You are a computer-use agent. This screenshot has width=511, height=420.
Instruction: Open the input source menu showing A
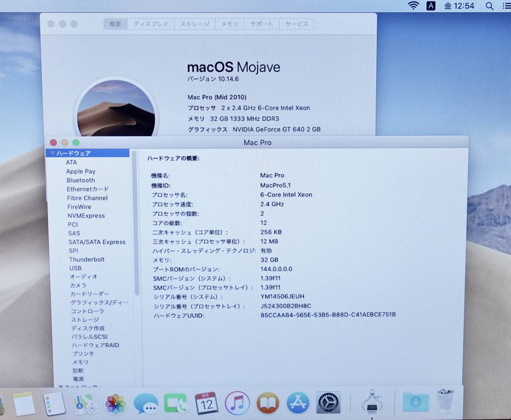431,6
